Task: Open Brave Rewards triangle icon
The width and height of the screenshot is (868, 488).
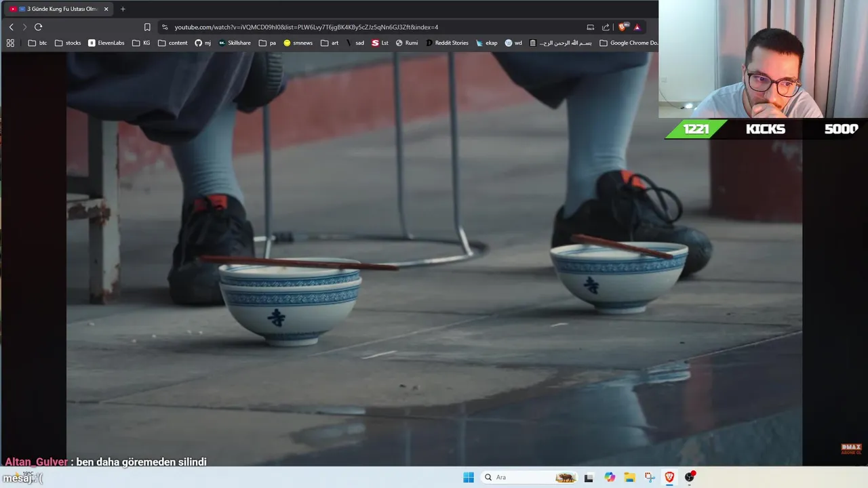Action: click(x=637, y=27)
